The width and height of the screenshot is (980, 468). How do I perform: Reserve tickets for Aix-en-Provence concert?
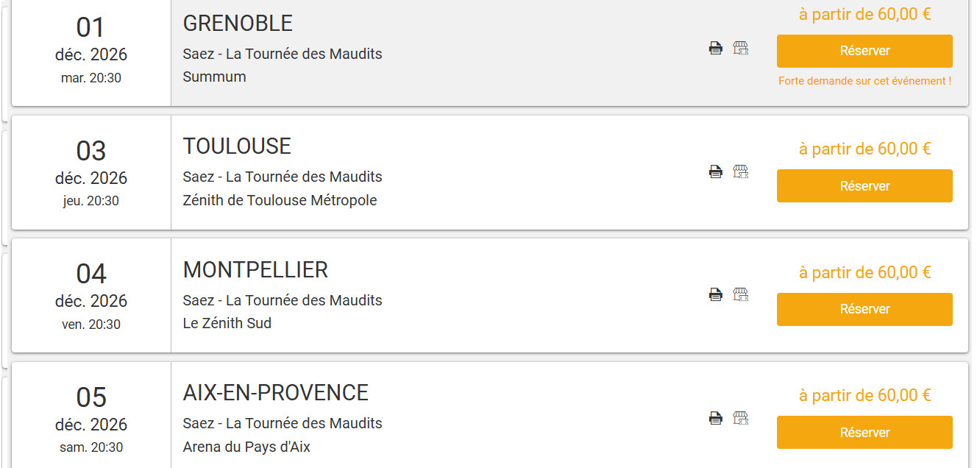click(864, 433)
